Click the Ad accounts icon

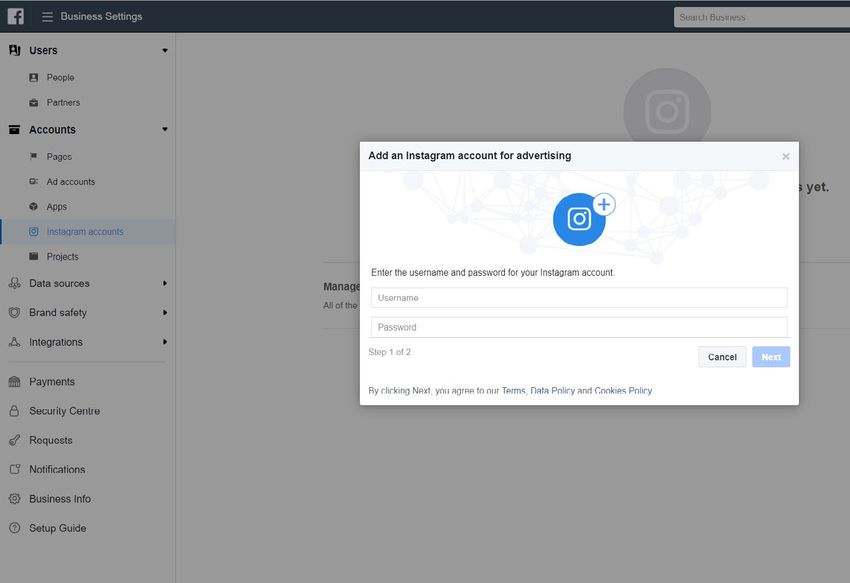34,182
